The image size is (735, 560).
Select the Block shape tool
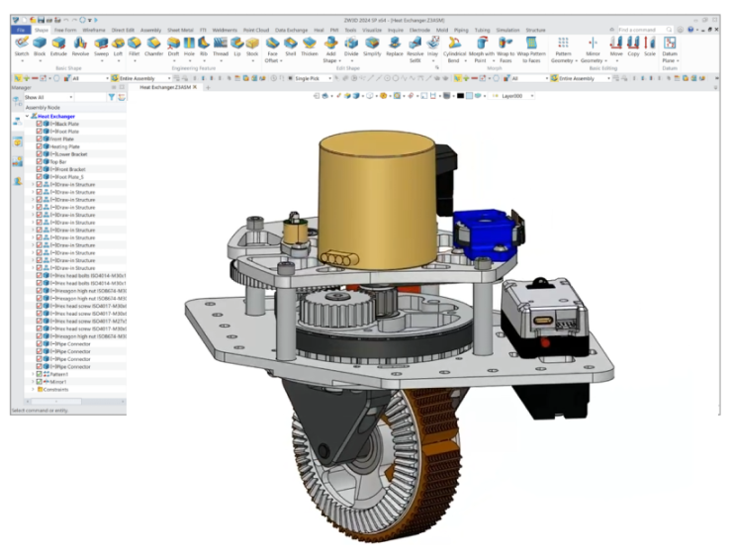click(x=40, y=47)
